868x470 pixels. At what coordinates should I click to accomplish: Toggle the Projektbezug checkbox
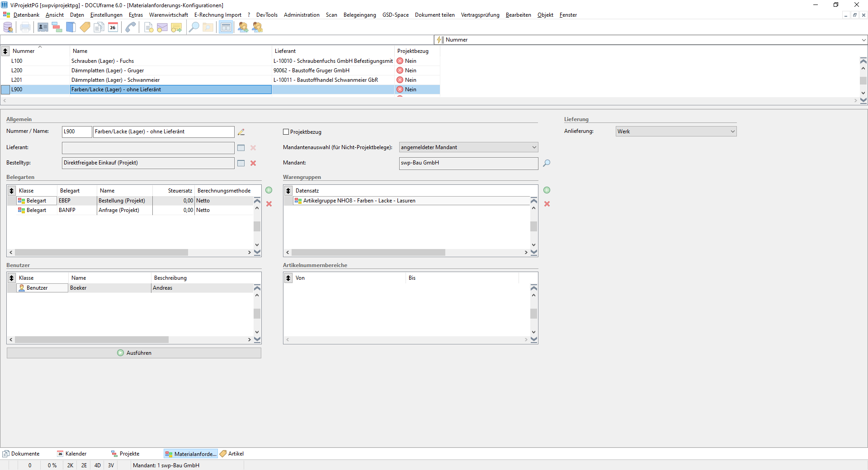(x=286, y=132)
